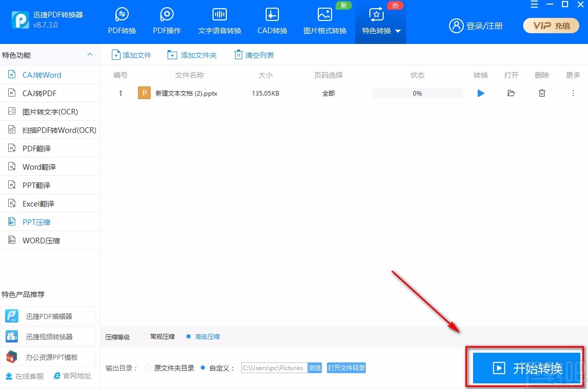Switch to the PDF操作 tab
Viewport: 588px width, 389px height.
[x=167, y=15]
